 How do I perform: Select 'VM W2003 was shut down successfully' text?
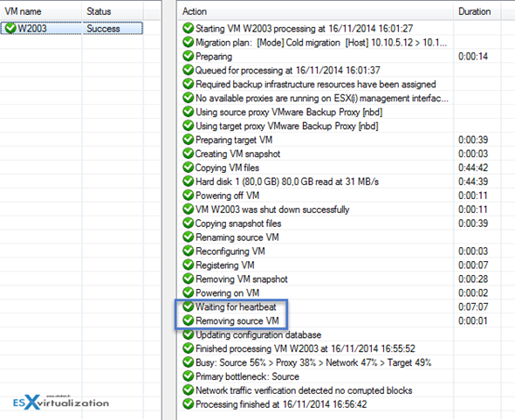272,210
